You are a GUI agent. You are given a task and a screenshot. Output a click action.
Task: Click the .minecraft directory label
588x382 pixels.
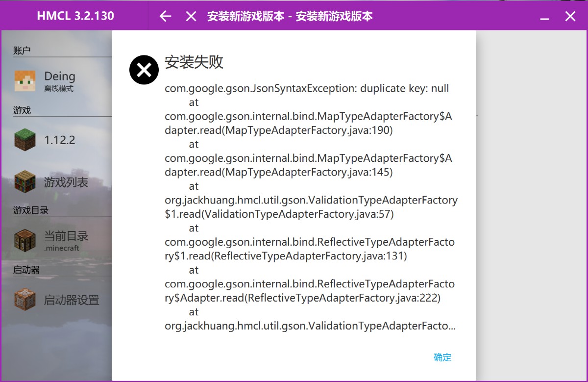[62, 248]
